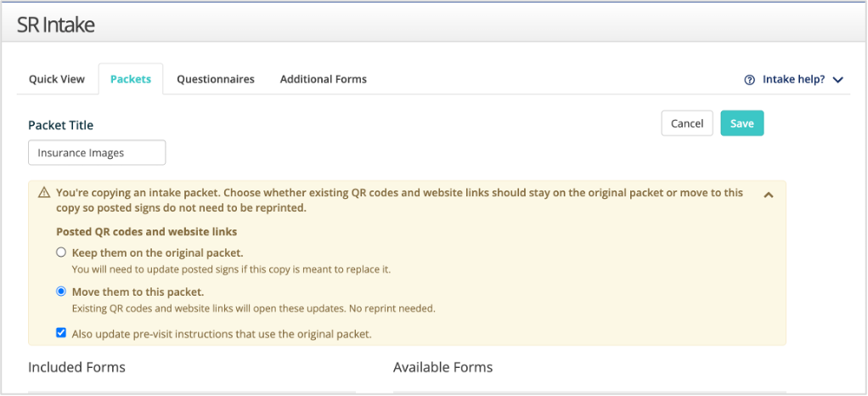
Task: Select the Packets tab
Action: (131, 79)
